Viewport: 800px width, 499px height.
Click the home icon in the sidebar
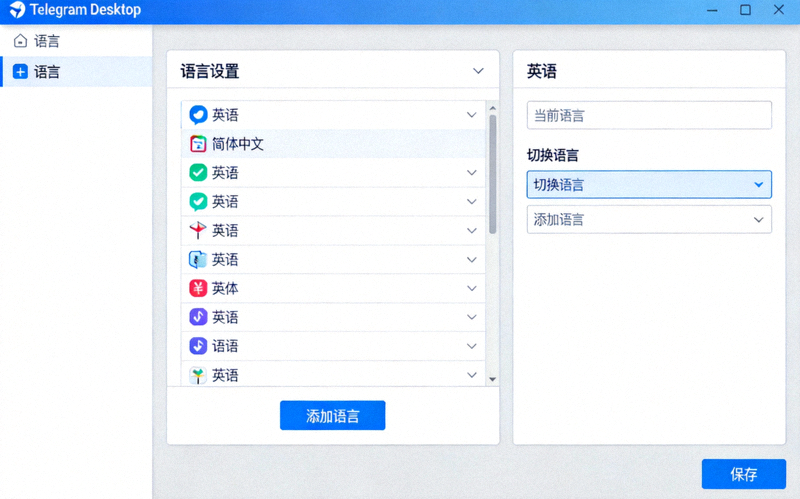point(20,41)
